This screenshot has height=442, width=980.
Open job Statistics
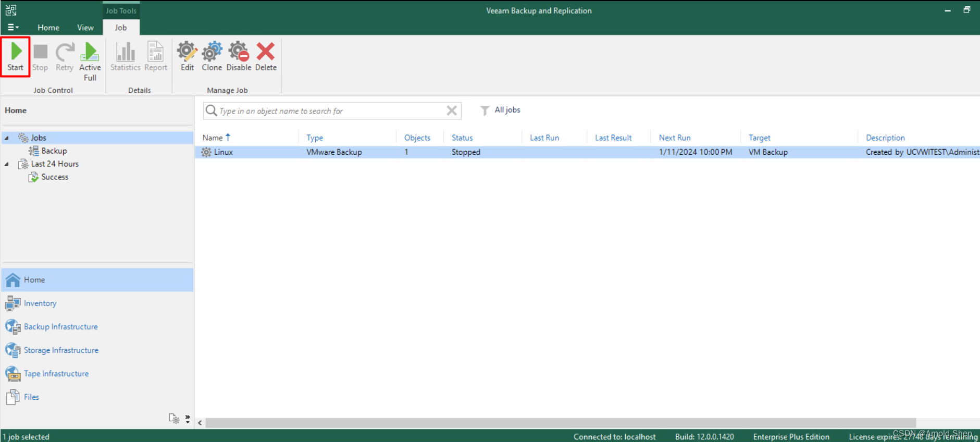(126, 57)
